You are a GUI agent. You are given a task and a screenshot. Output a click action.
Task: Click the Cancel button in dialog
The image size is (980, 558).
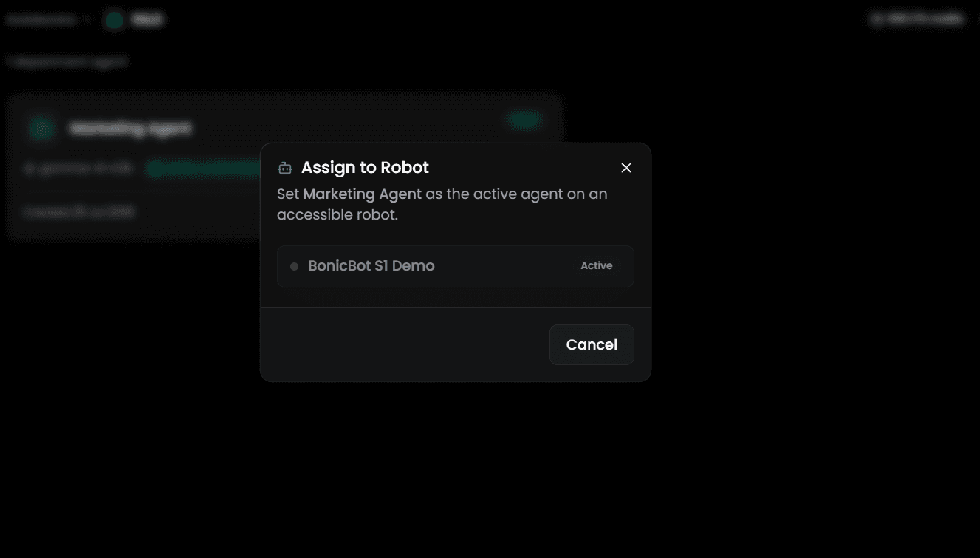592,344
